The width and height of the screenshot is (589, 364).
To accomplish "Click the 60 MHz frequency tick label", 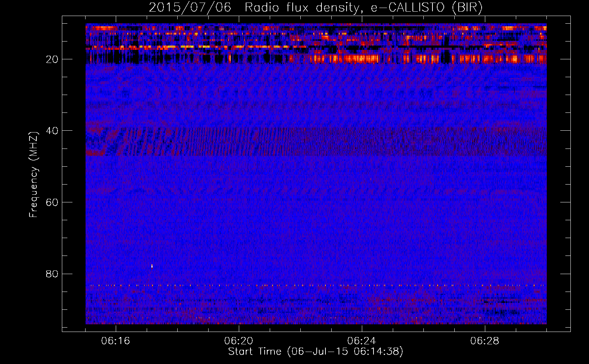I will coord(52,202).
